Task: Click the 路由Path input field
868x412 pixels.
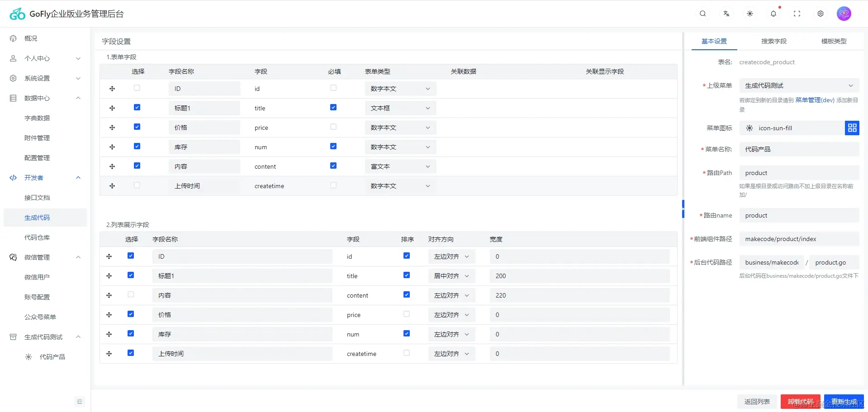Action: point(799,173)
